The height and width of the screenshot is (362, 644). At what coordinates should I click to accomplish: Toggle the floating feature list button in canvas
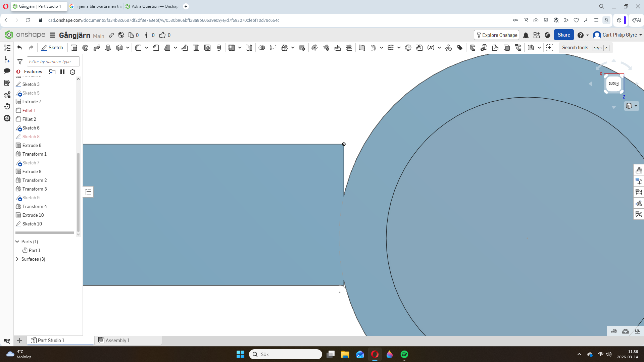click(x=88, y=192)
